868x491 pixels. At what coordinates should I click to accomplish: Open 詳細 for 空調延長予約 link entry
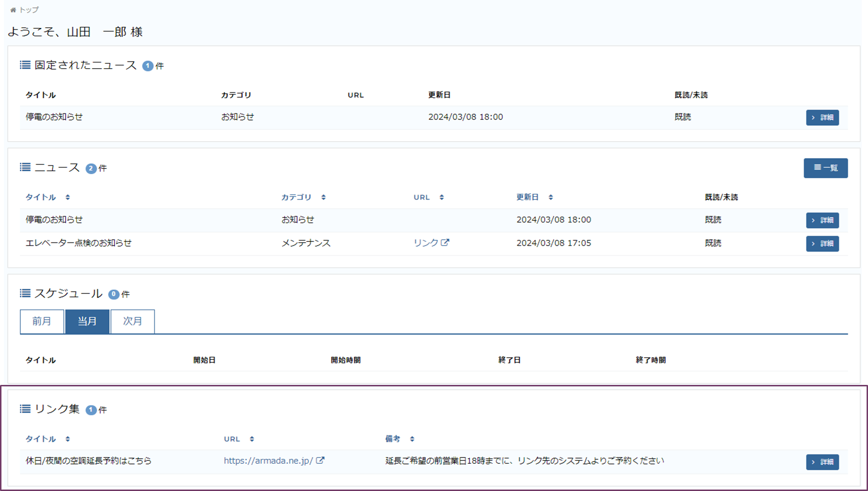[x=822, y=462]
